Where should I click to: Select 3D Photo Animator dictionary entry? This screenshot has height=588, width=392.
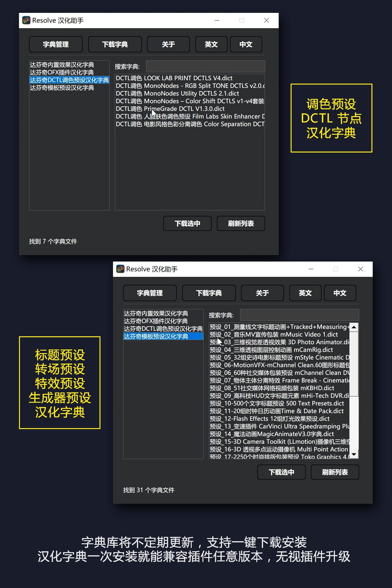279,342
